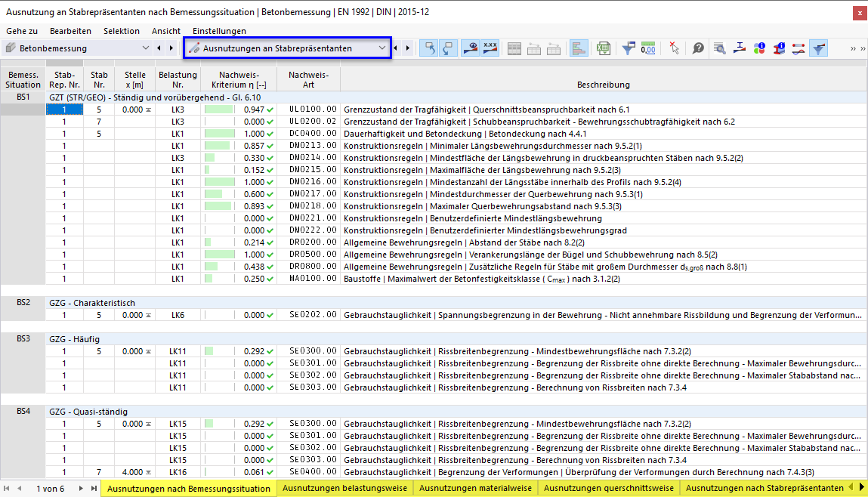Open the Selektion menu
This screenshot has width=868, height=497.
click(121, 31)
